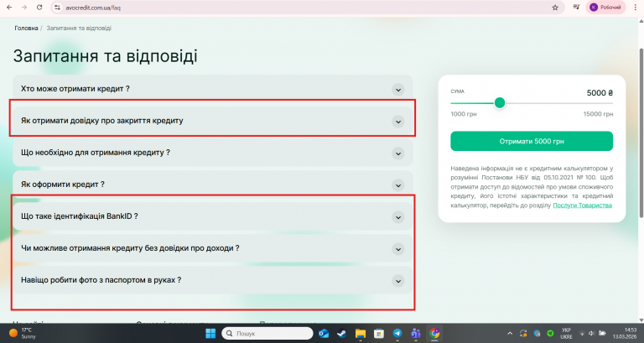The height and width of the screenshot is (343, 644).
Task: Click the 15000 грн maximum label
Action: point(598,114)
